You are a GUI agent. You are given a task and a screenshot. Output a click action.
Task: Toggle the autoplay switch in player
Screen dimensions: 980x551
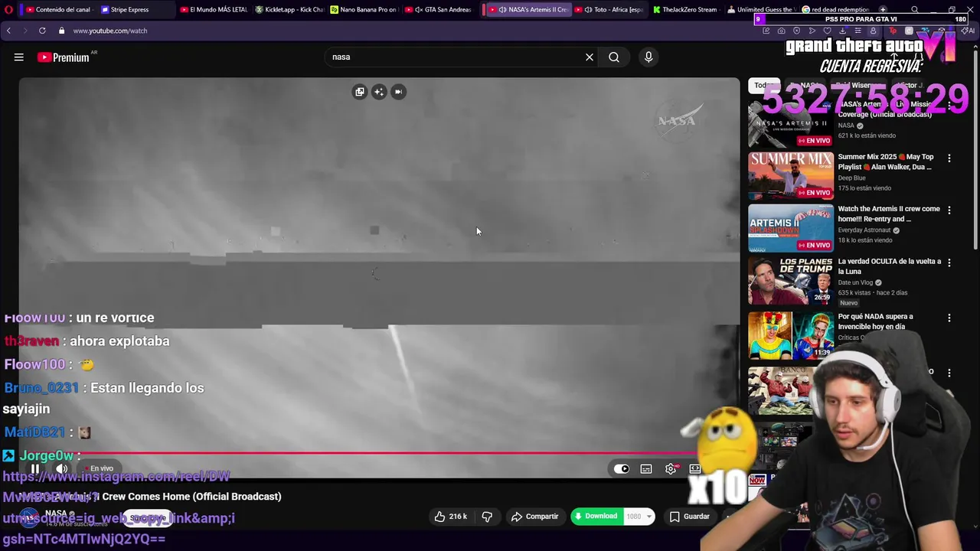(x=622, y=468)
